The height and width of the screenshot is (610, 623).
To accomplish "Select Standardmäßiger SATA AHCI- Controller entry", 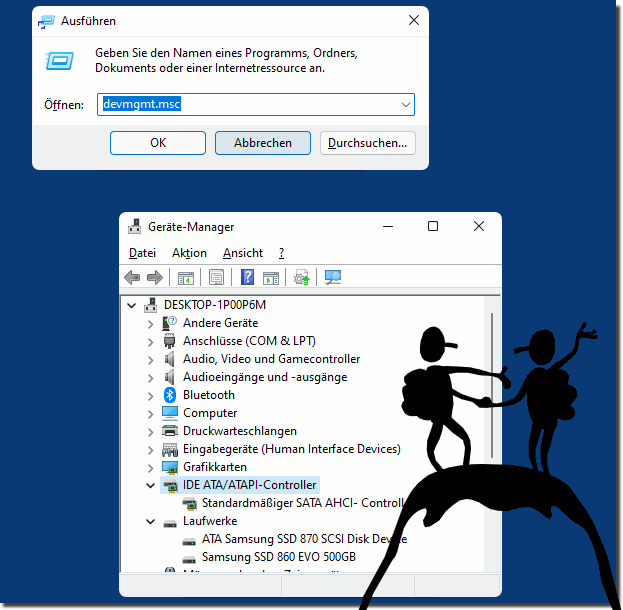I will [x=303, y=503].
